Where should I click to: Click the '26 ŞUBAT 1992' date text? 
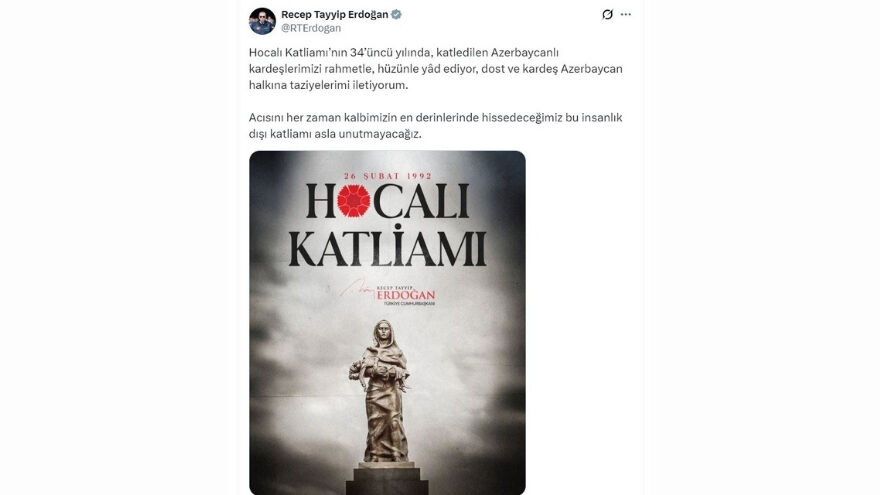coord(388,176)
